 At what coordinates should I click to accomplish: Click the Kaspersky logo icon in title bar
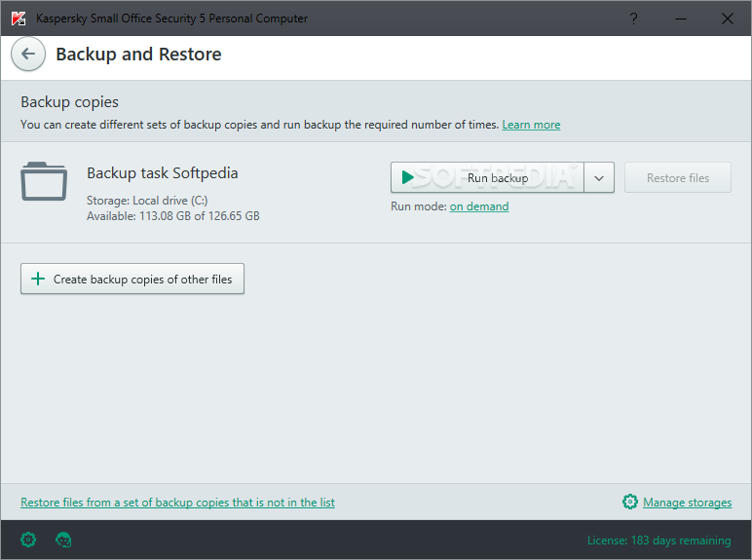coord(19,19)
